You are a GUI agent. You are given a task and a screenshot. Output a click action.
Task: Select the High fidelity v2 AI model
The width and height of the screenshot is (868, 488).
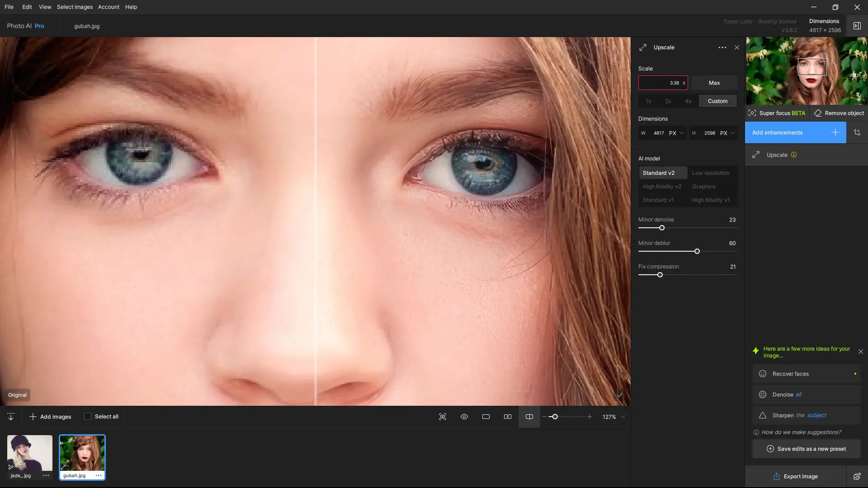(x=662, y=187)
